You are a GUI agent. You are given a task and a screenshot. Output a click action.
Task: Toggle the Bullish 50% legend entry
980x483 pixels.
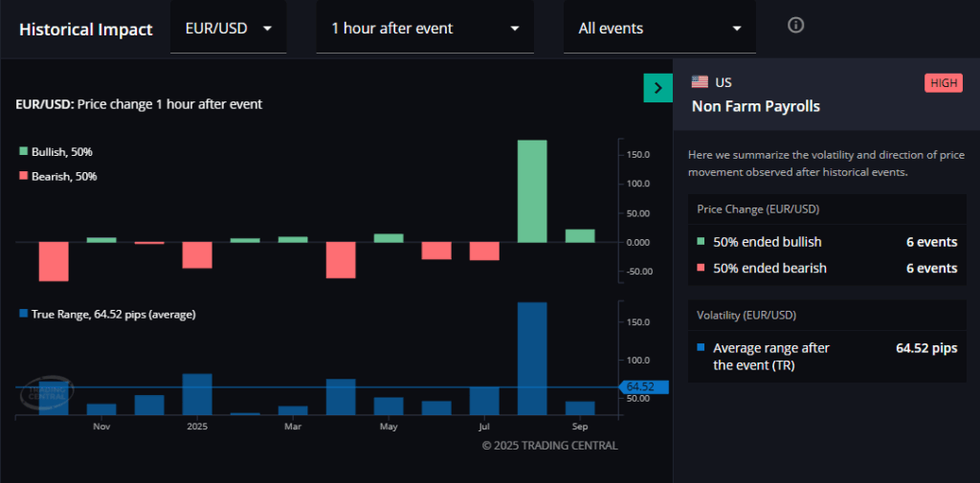click(x=56, y=152)
